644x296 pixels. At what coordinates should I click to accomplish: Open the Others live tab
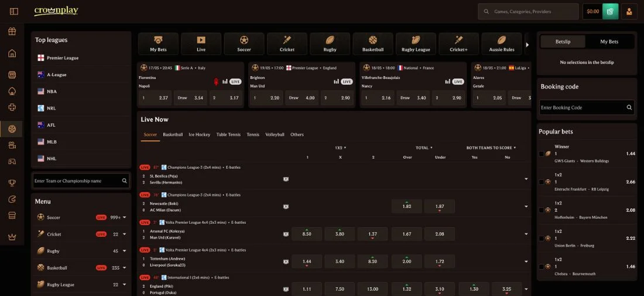click(297, 134)
